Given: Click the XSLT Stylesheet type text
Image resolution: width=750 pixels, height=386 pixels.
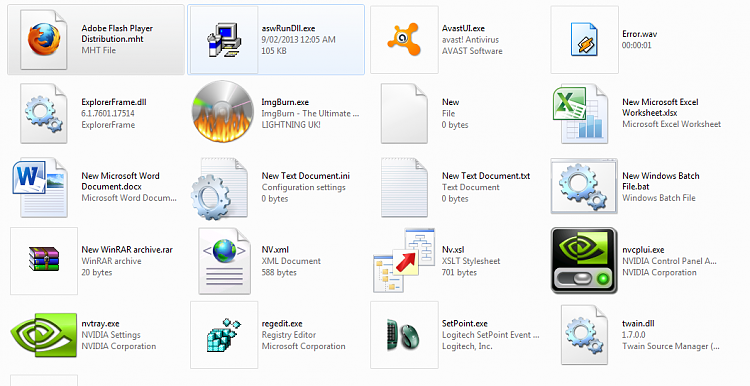Looking at the screenshot, I should [x=471, y=261].
